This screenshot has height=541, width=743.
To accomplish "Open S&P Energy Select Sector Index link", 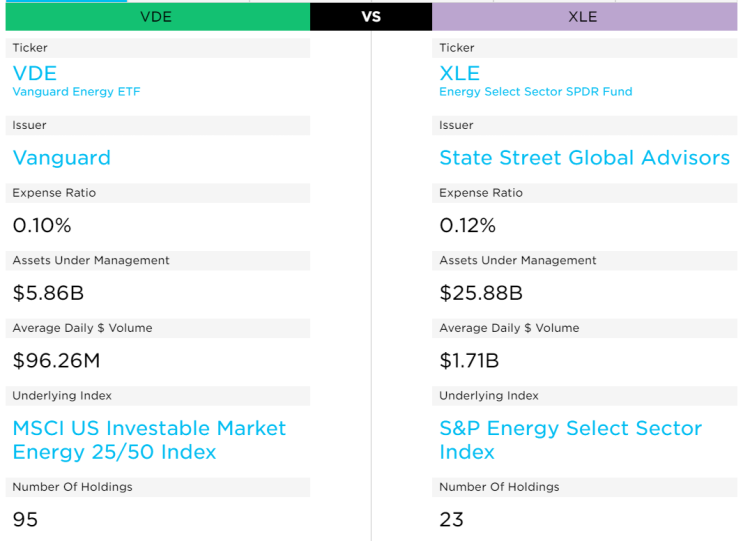I will coord(571,440).
